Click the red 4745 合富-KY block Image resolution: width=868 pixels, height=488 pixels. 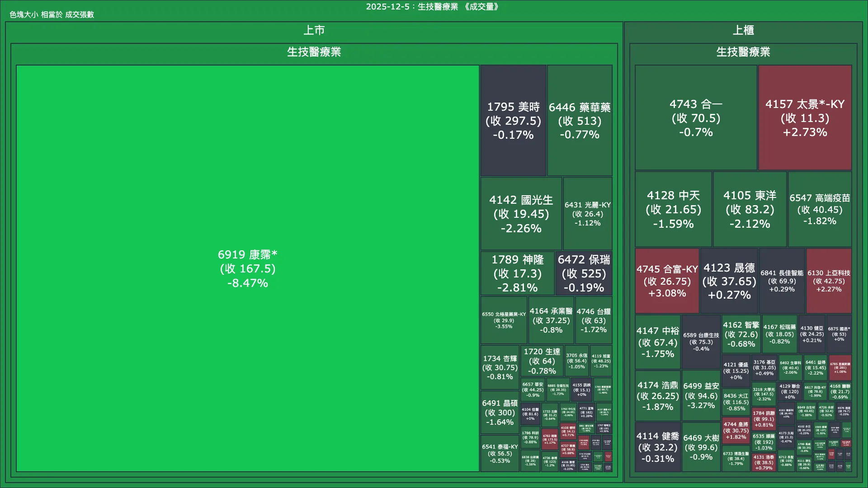tap(667, 281)
